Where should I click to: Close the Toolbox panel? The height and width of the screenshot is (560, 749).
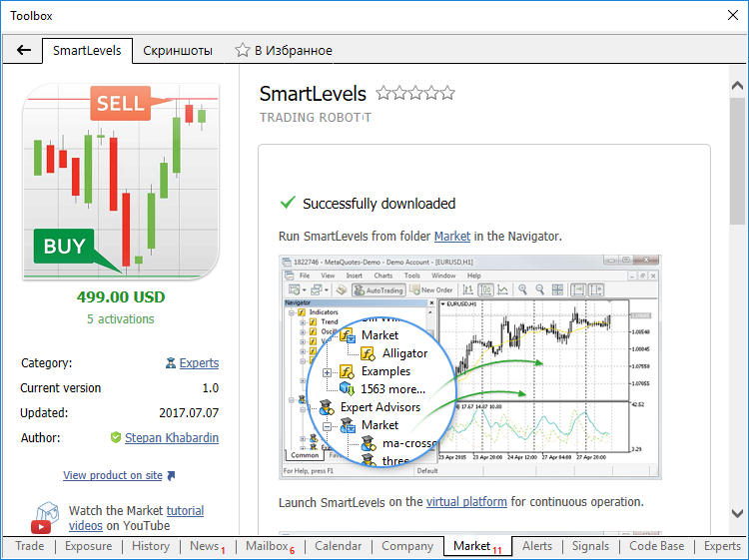click(733, 15)
